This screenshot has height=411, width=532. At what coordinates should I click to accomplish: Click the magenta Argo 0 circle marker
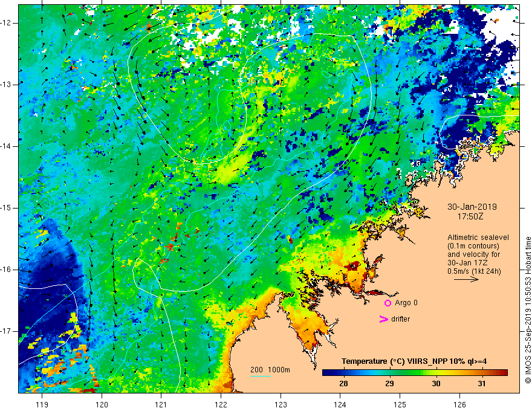point(388,303)
